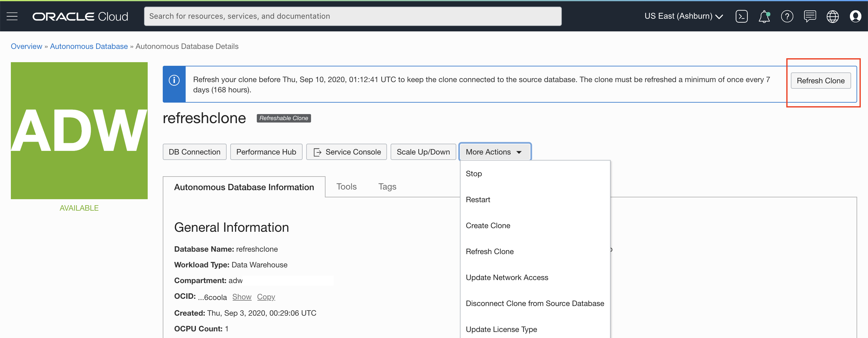Open the Service Console button
868x338 pixels.
(346, 152)
